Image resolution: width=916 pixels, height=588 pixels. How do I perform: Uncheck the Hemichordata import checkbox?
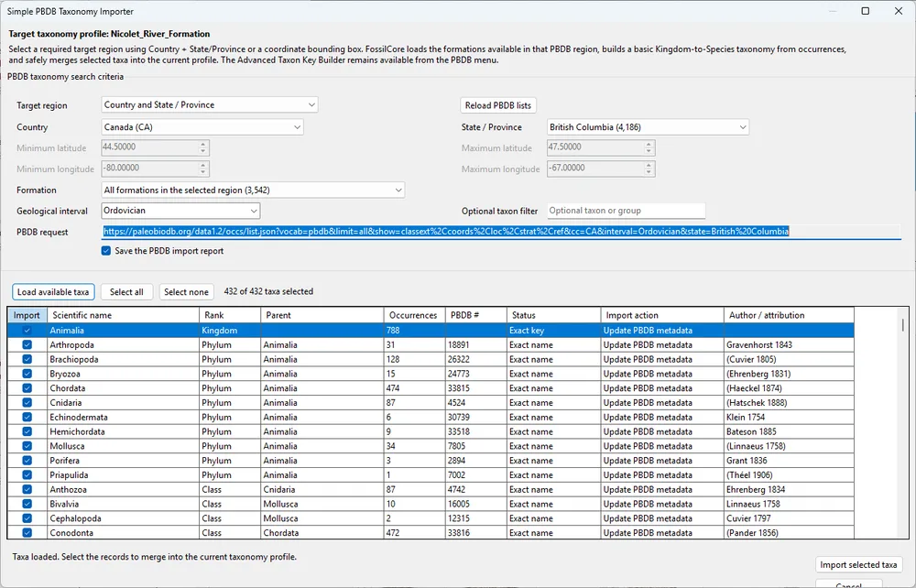(x=27, y=431)
